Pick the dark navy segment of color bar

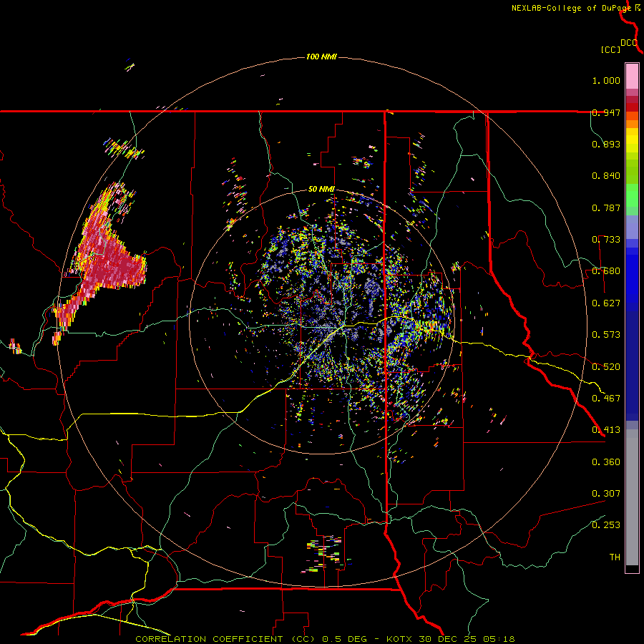pos(632,366)
